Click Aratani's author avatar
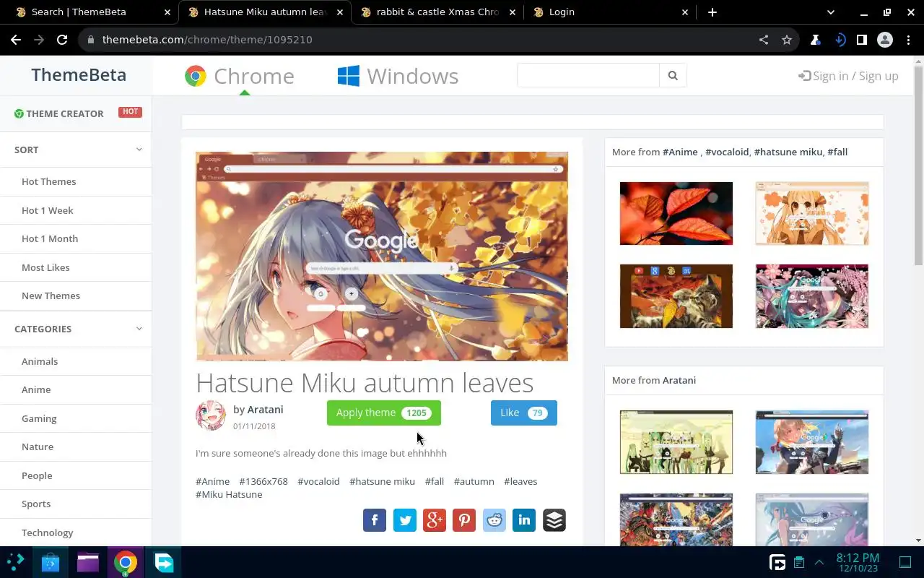Screen dimensions: 924x578 click(x=211, y=416)
